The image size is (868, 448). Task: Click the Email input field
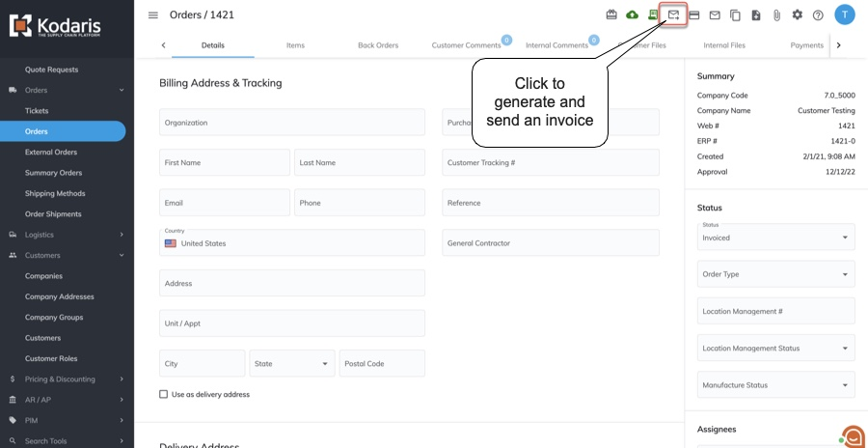click(224, 203)
